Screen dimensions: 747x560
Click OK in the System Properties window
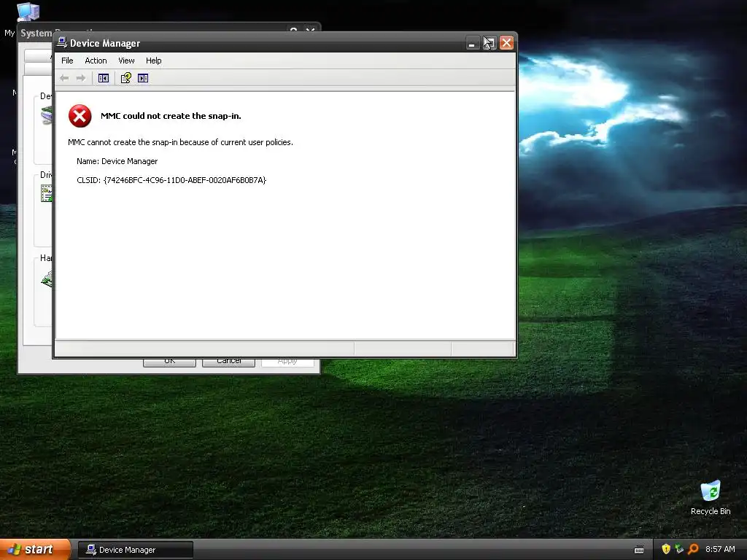coord(169,362)
